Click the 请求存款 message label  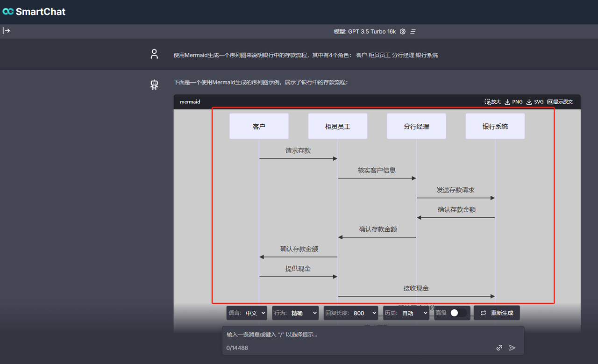298,150
